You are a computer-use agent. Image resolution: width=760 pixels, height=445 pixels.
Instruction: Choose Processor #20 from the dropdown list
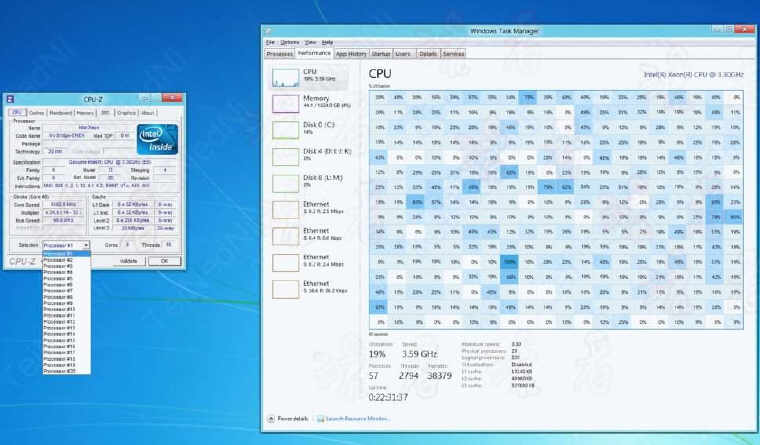tap(66, 371)
